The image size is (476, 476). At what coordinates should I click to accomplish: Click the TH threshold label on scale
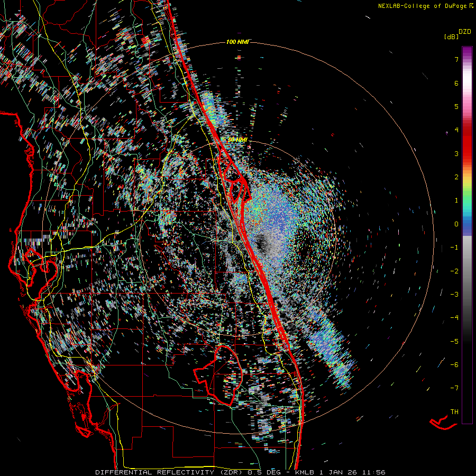coord(454,412)
